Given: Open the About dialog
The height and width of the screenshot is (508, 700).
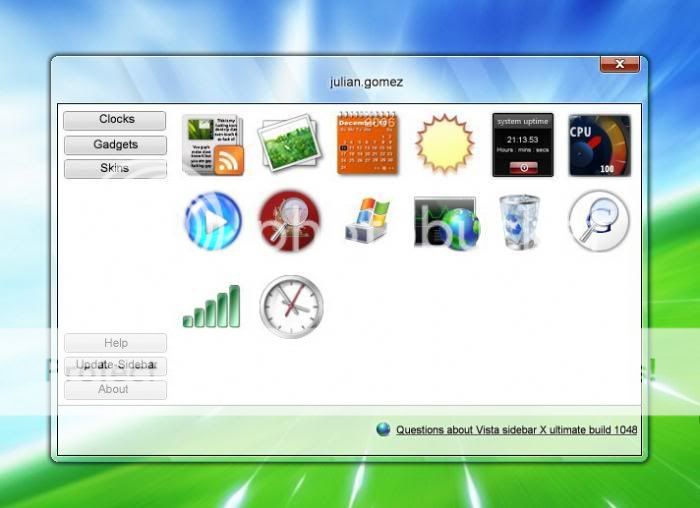Looking at the screenshot, I should [115, 390].
